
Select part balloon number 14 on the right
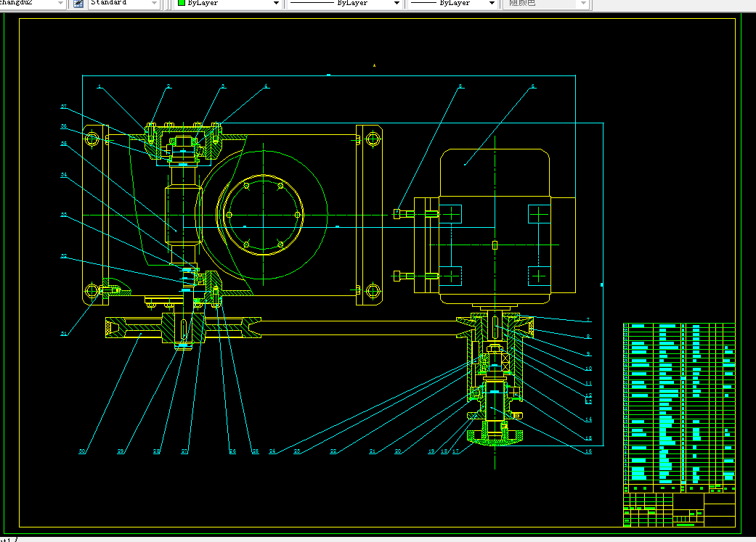pos(588,419)
